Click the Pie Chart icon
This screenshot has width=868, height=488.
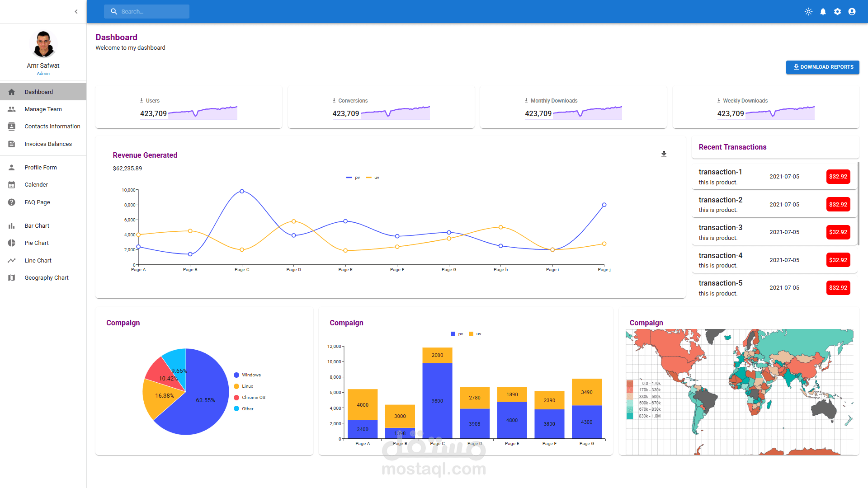click(12, 243)
